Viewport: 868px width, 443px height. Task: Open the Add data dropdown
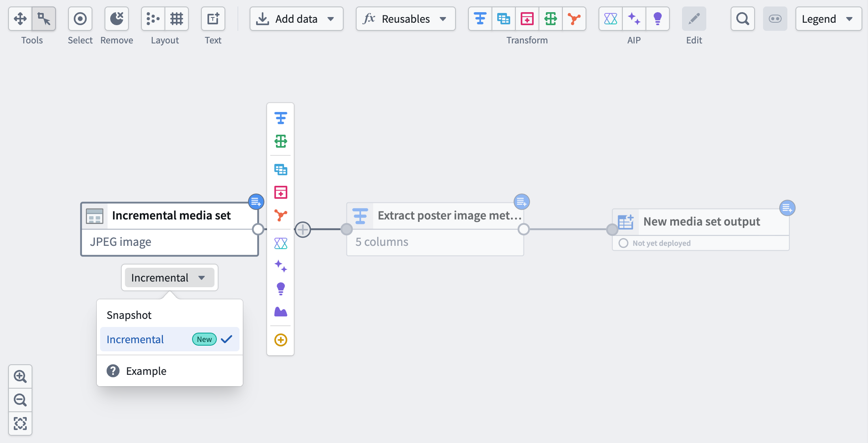(x=296, y=18)
